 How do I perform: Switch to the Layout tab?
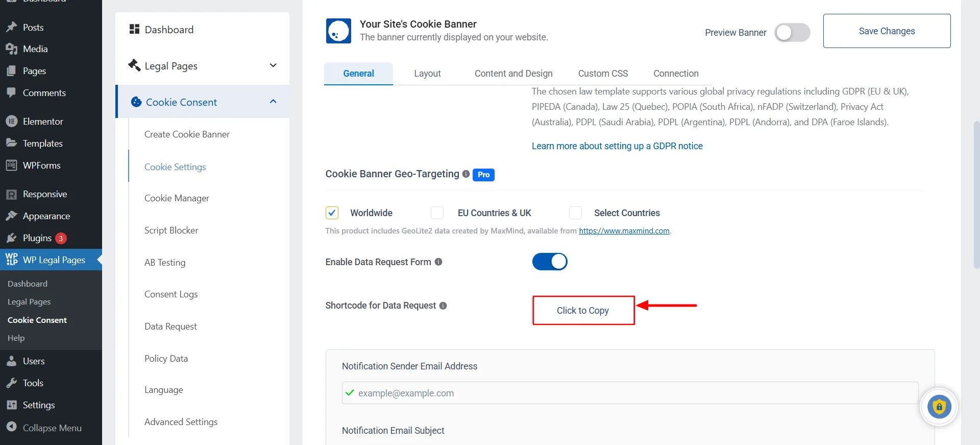[x=427, y=74]
